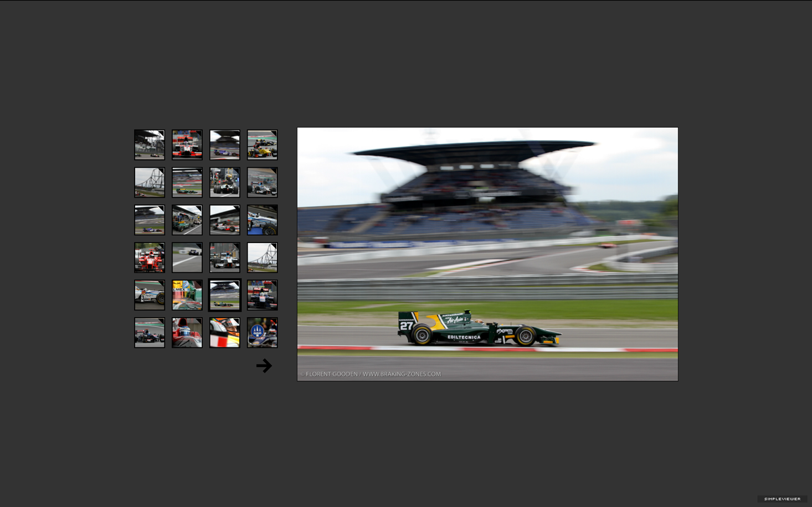Open close-up white-blue car with yellow tyre thumbnail

(x=263, y=220)
